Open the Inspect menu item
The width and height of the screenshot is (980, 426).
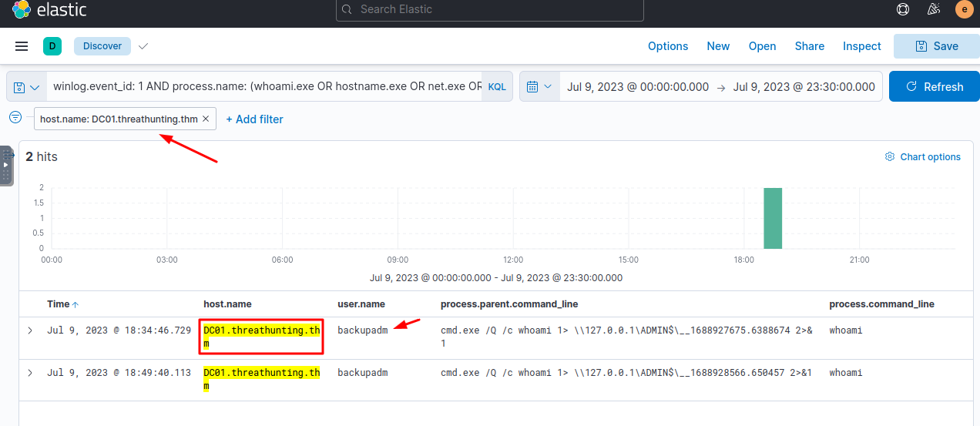coord(861,46)
